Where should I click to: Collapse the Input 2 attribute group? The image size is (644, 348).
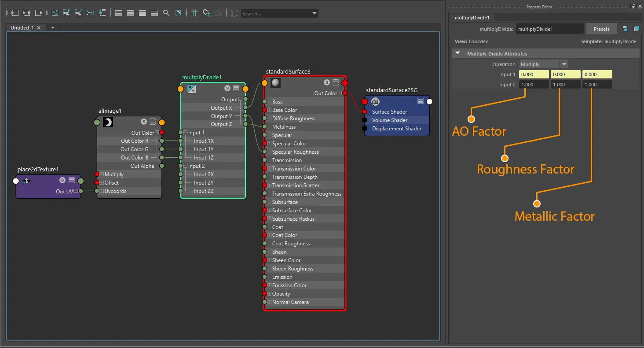point(186,166)
